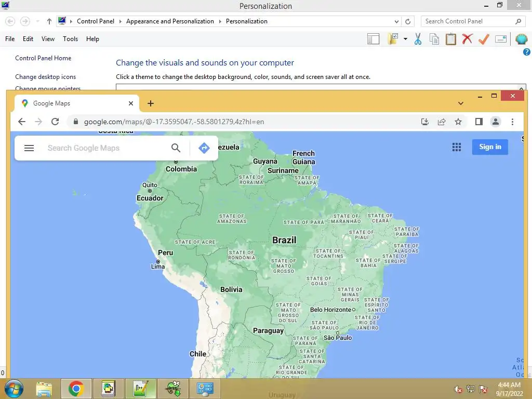
Task: Click the Google Maps search magnifier icon
Action: click(176, 148)
